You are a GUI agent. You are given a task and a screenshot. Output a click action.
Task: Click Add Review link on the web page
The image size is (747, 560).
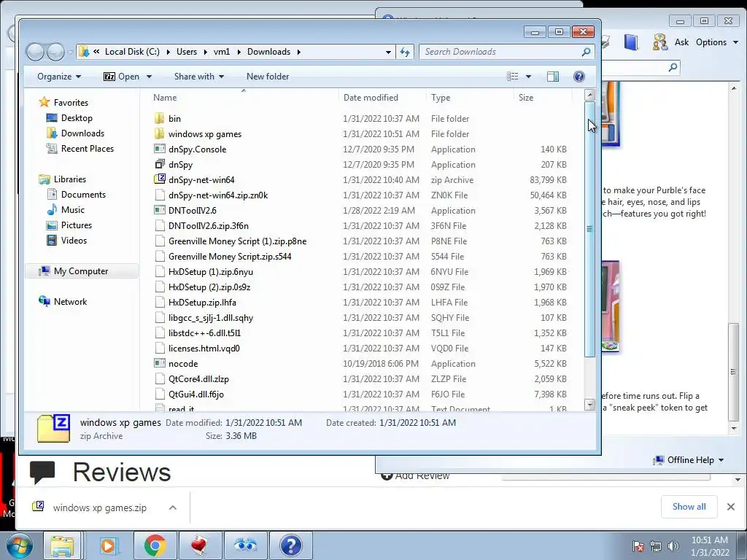pos(415,475)
